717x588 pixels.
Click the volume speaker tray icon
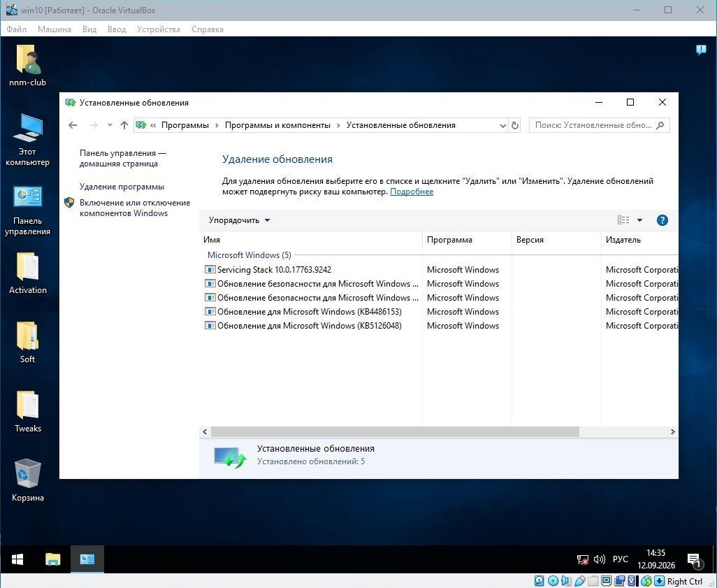[599, 559]
